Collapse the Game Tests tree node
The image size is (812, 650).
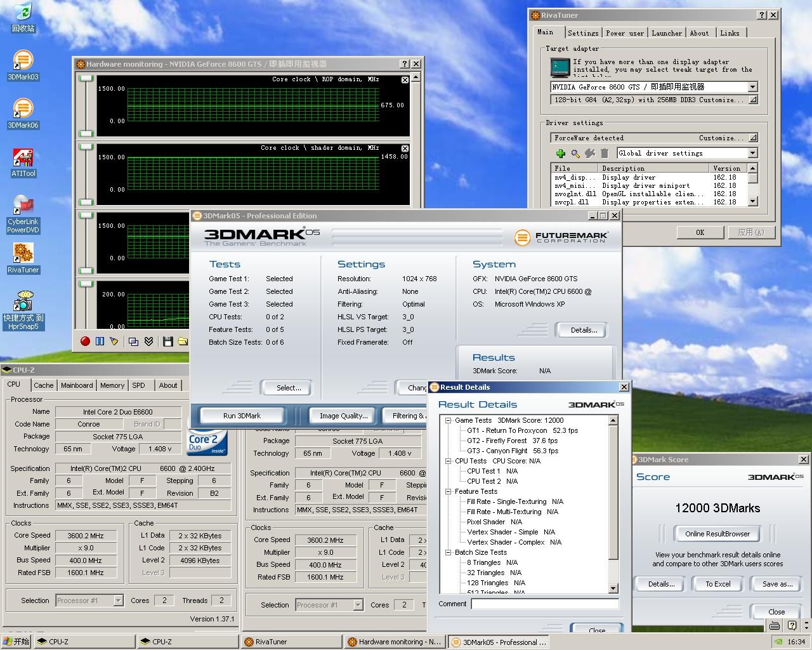(x=448, y=420)
